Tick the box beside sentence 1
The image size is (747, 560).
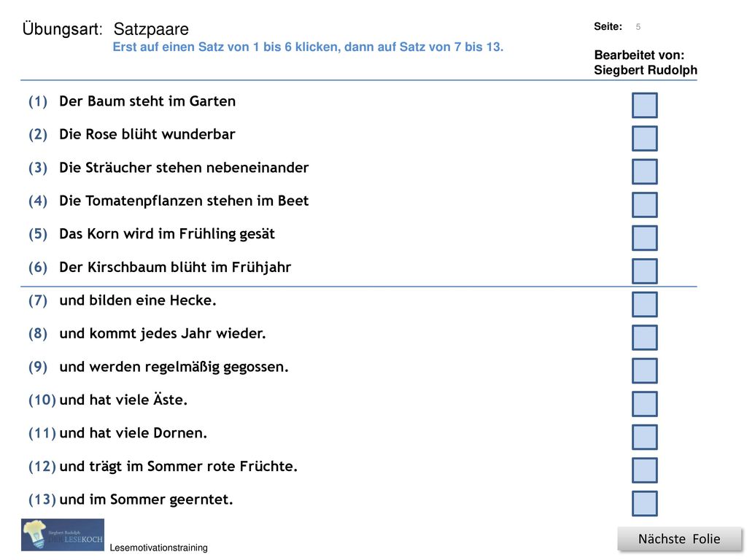[645, 105]
